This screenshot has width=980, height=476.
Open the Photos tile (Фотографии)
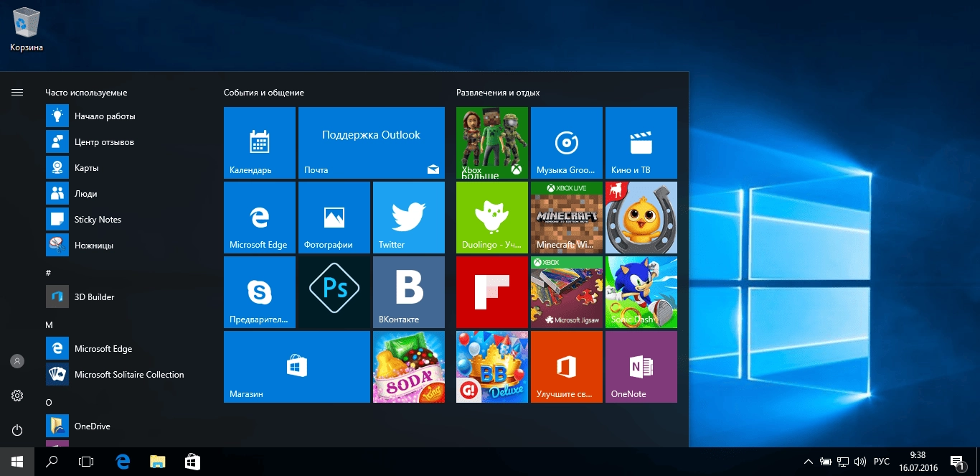click(334, 218)
